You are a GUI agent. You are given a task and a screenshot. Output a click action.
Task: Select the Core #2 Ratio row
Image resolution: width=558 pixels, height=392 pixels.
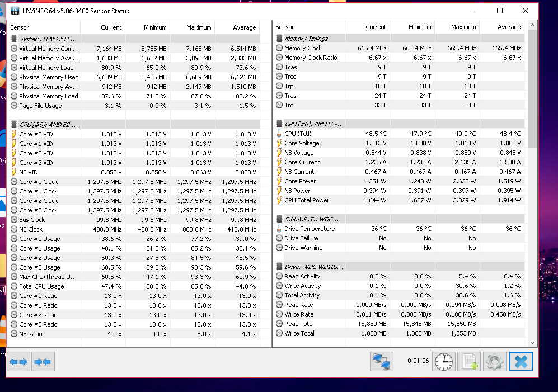point(133,315)
